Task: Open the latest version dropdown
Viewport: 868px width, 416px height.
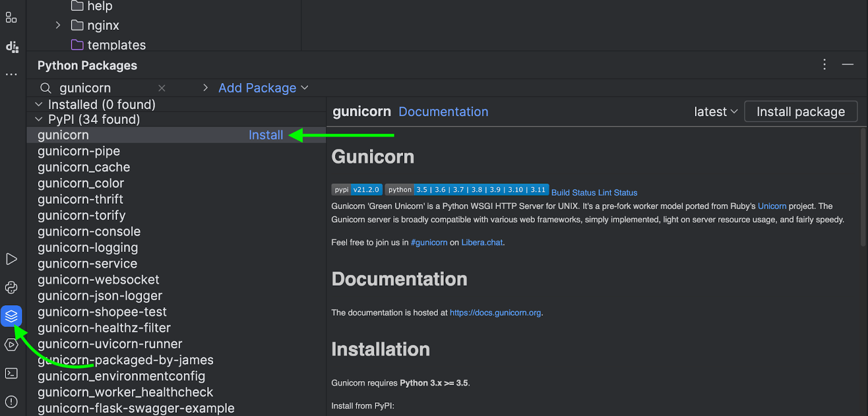Action: (716, 112)
